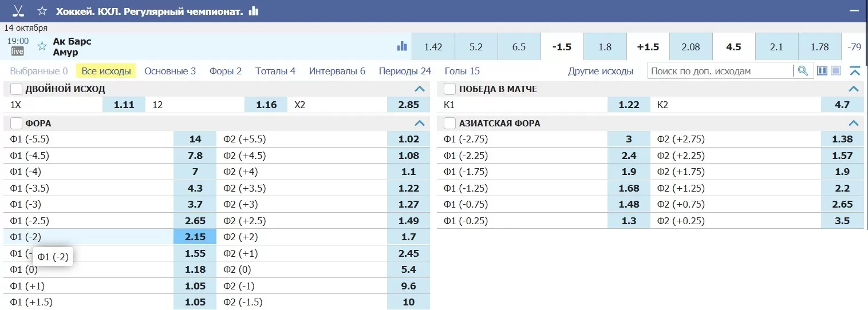Open the Ак Барс team name
The width and height of the screenshot is (868, 310).
click(72, 41)
